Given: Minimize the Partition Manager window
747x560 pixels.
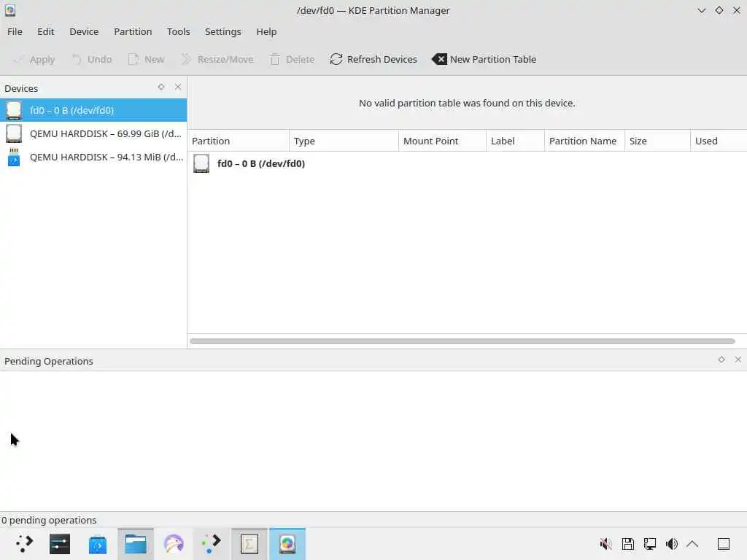Looking at the screenshot, I should coord(701,10).
